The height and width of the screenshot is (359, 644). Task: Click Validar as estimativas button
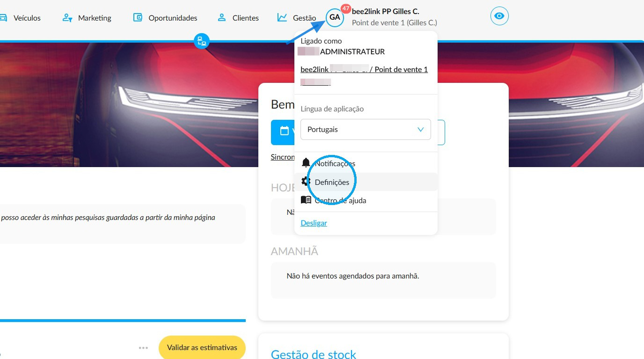(202, 347)
